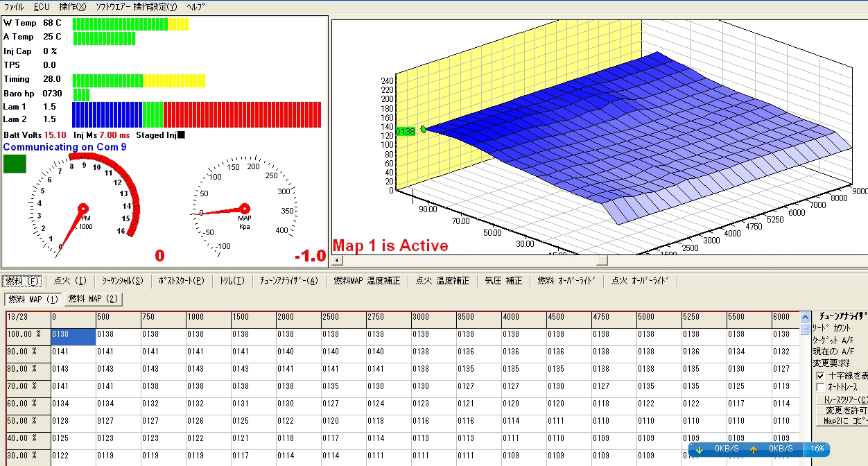Open the 操作(X) menu
This screenshot has height=466, width=868.
pyautogui.click(x=72, y=6)
